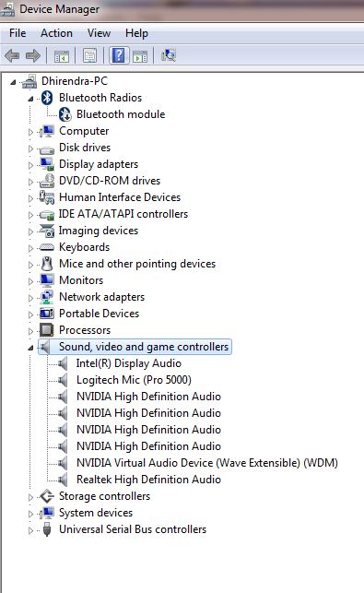Click the Forward arrow toolbar icon
This screenshot has height=593, width=364.
[x=33, y=55]
